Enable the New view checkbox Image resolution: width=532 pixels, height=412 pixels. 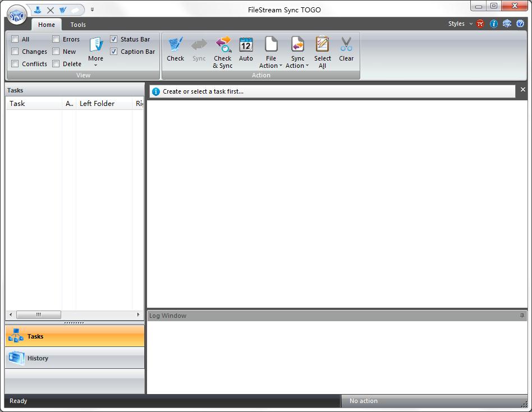[56, 52]
